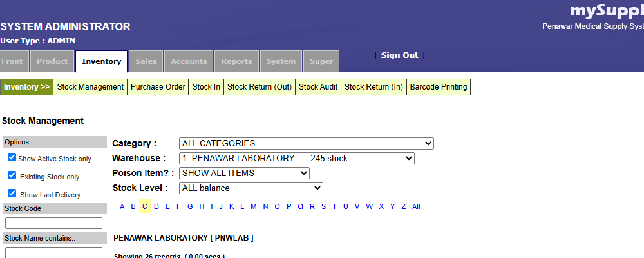The image size is (644, 258).
Task: Open the Reports tab
Action: [x=236, y=61]
